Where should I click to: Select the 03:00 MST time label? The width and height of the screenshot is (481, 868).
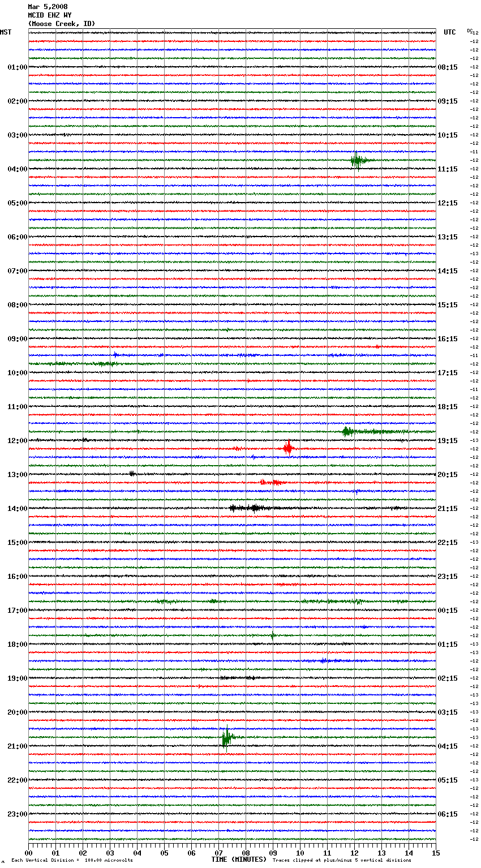point(18,135)
